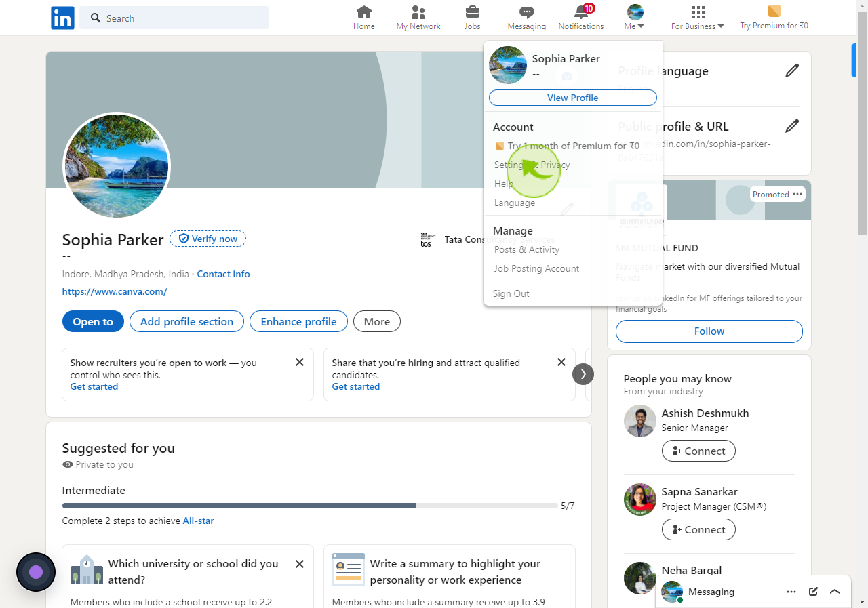This screenshot has height=608, width=868.
Task: Edit Profile language pencil icon
Action: (792, 70)
